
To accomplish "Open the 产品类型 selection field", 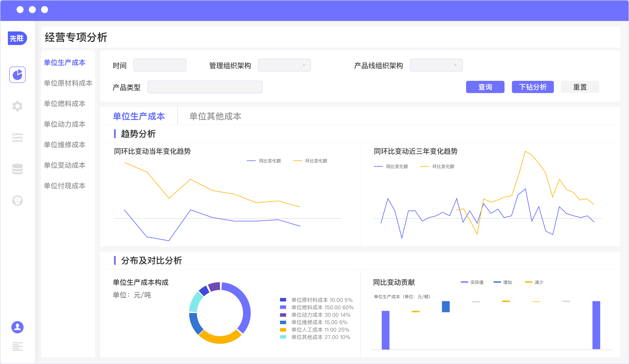I will coord(205,87).
